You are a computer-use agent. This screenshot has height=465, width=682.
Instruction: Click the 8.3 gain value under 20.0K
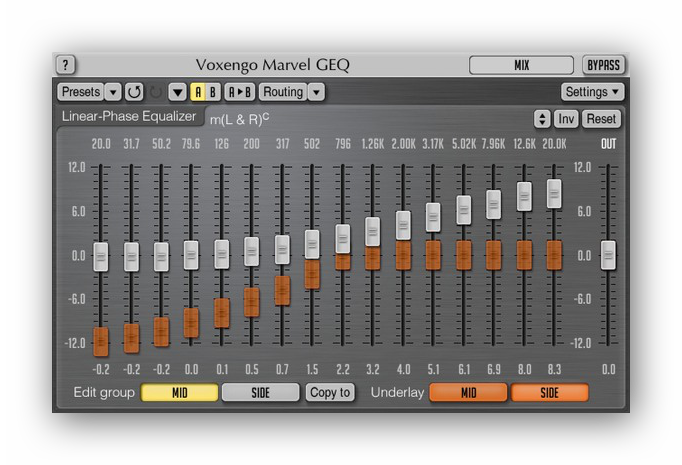pyautogui.click(x=554, y=369)
